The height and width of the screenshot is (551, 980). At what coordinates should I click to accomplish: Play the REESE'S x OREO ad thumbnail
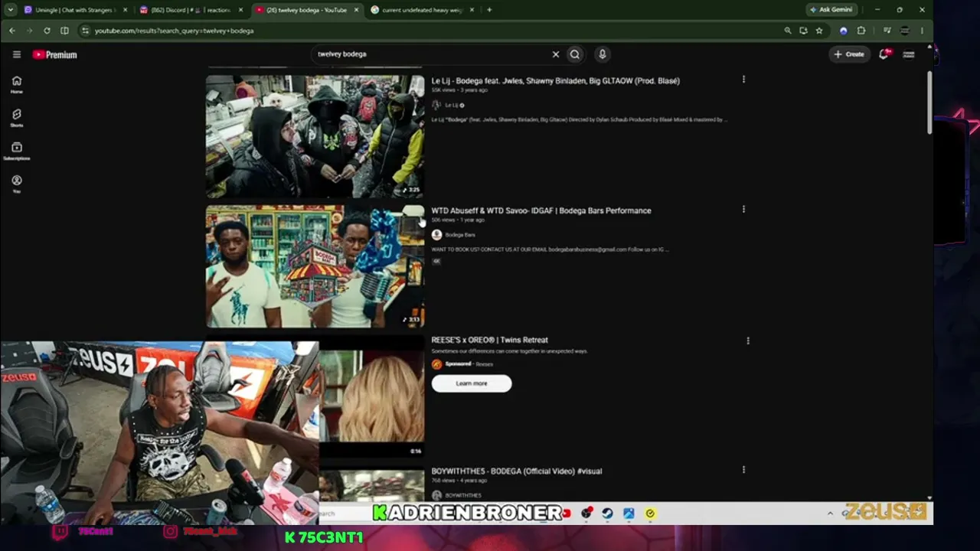pyautogui.click(x=371, y=396)
